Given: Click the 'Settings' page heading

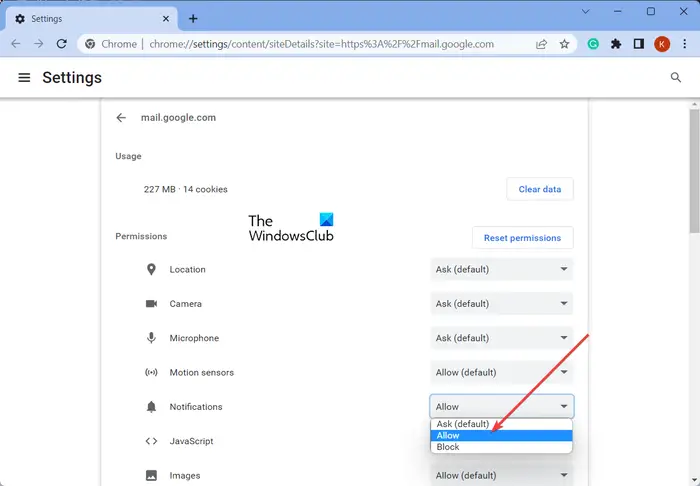Looking at the screenshot, I should [72, 78].
